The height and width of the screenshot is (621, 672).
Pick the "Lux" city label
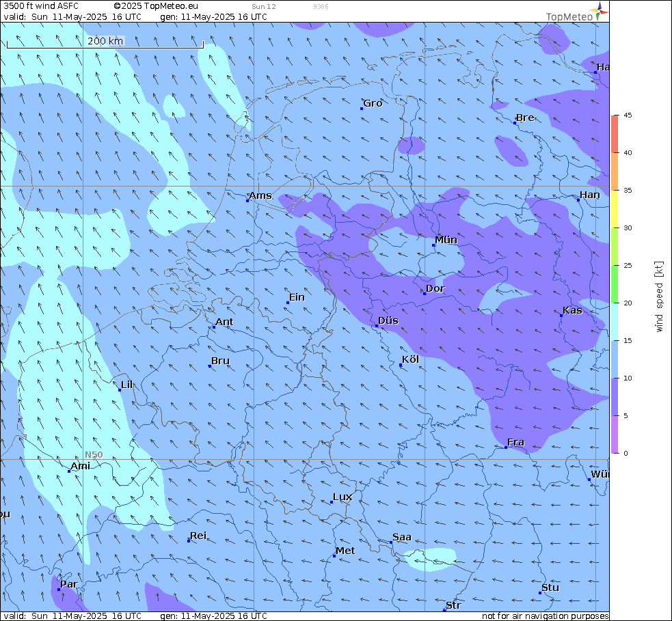pyautogui.click(x=342, y=497)
